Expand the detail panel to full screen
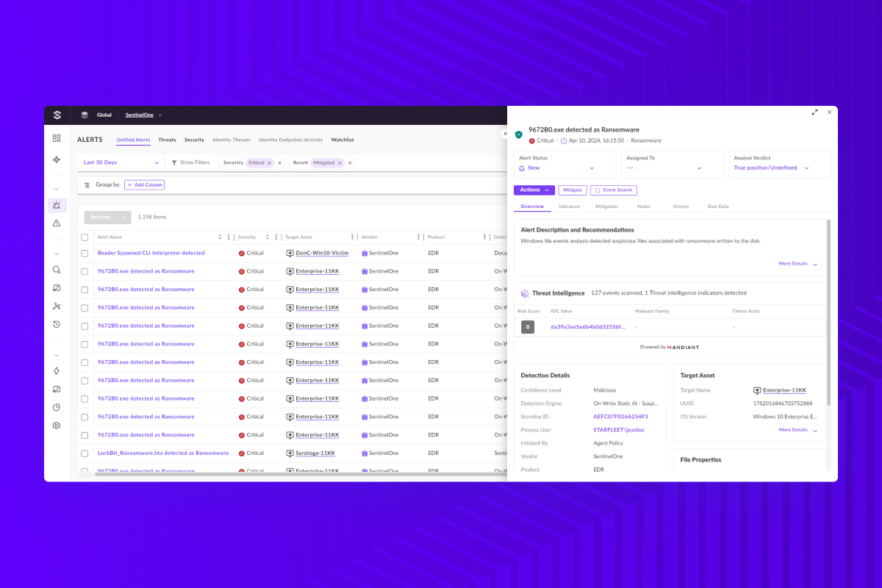 [814, 112]
